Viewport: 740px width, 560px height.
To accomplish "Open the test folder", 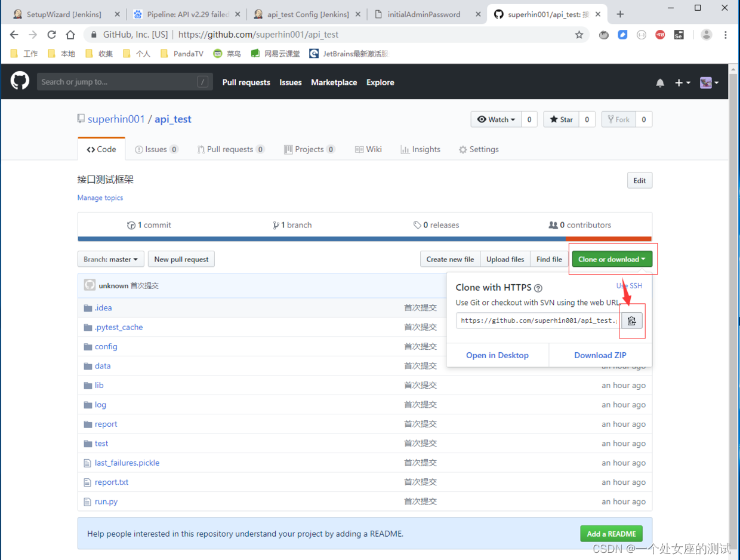I will pos(101,444).
